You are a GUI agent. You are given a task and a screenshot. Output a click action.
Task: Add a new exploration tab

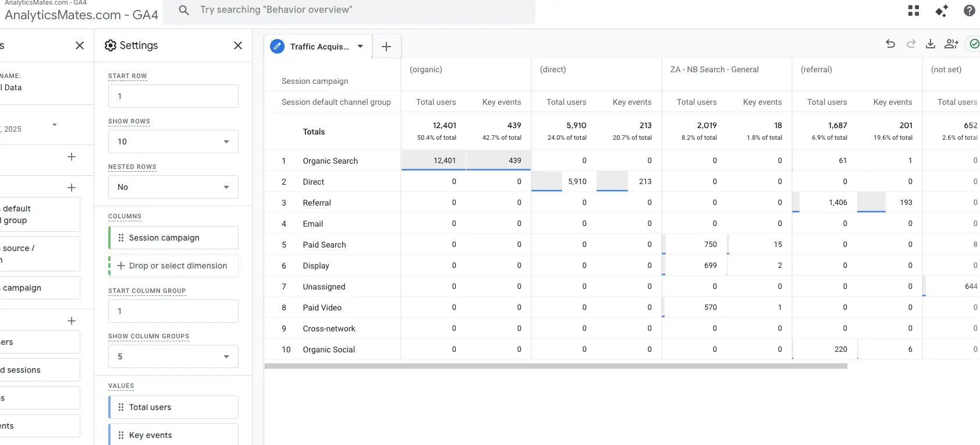[386, 47]
